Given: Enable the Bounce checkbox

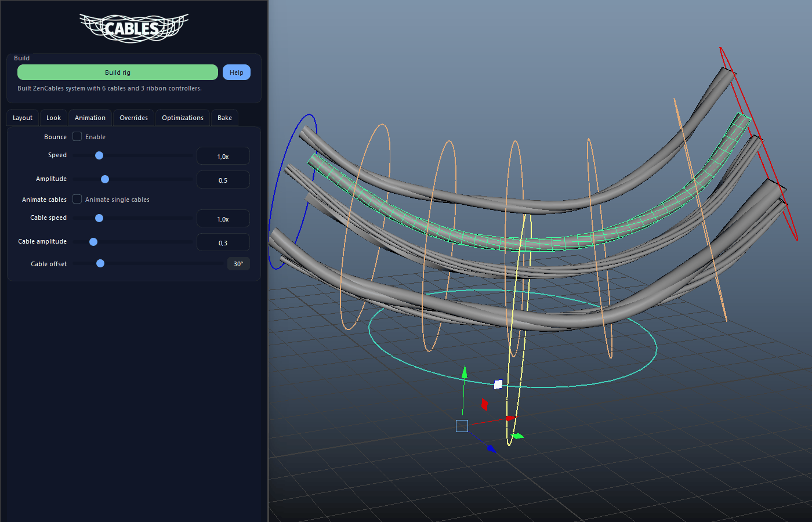Looking at the screenshot, I should tap(77, 137).
